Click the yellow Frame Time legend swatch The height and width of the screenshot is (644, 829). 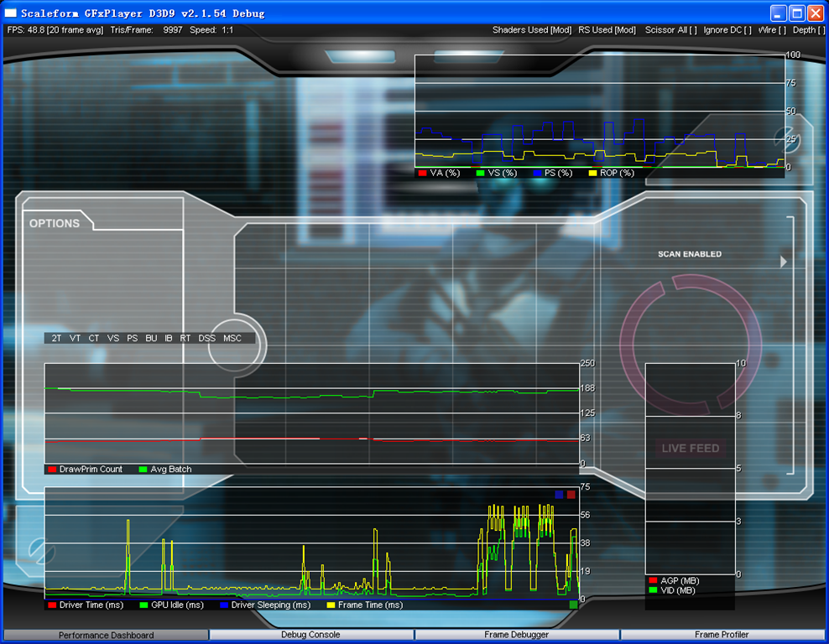click(331, 605)
